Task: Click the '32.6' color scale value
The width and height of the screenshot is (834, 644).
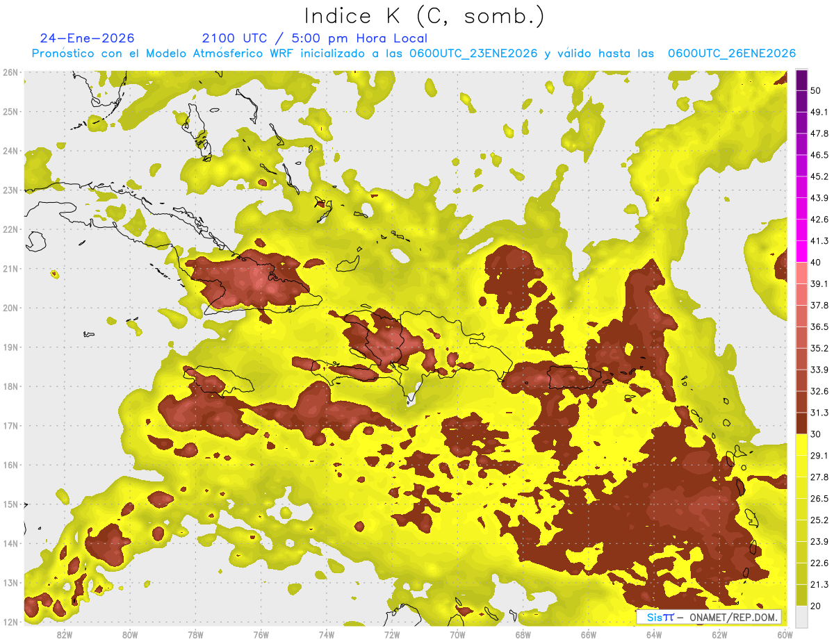Action: coord(819,391)
